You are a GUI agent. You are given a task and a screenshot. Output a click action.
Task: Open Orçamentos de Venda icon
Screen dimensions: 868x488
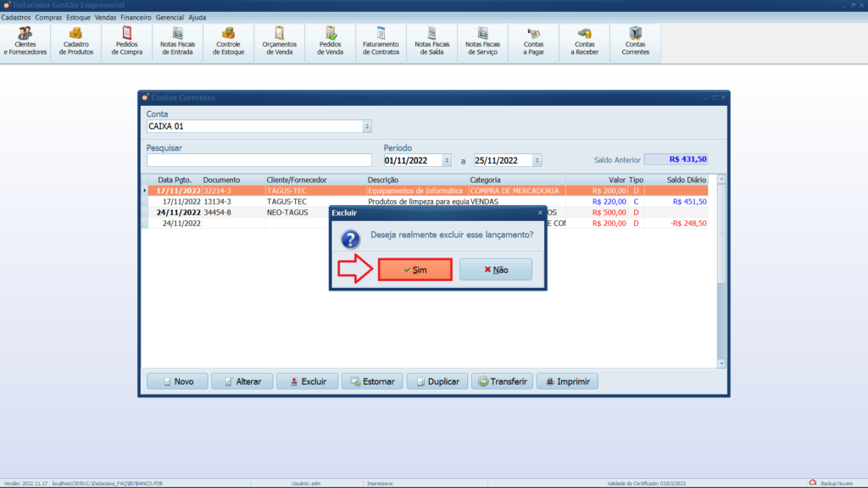coord(280,42)
